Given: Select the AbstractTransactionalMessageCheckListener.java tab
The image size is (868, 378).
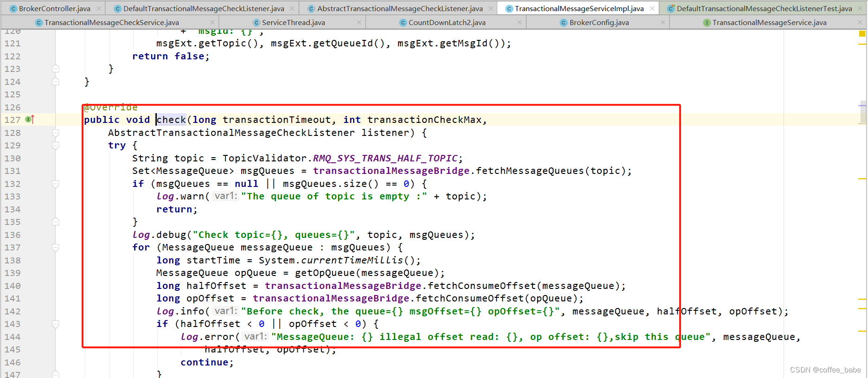Looking at the screenshot, I should (x=399, y=8).
